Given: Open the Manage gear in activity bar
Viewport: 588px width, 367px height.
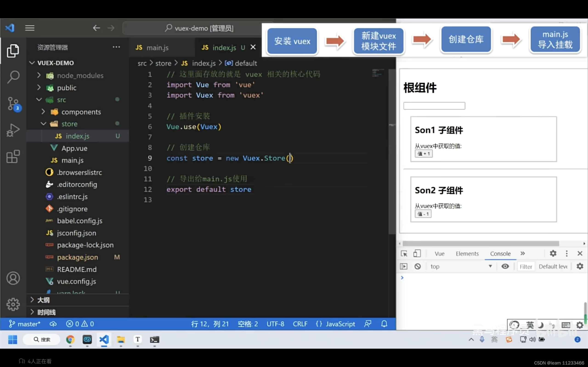Looking at the screenshot, I should 13,304.
